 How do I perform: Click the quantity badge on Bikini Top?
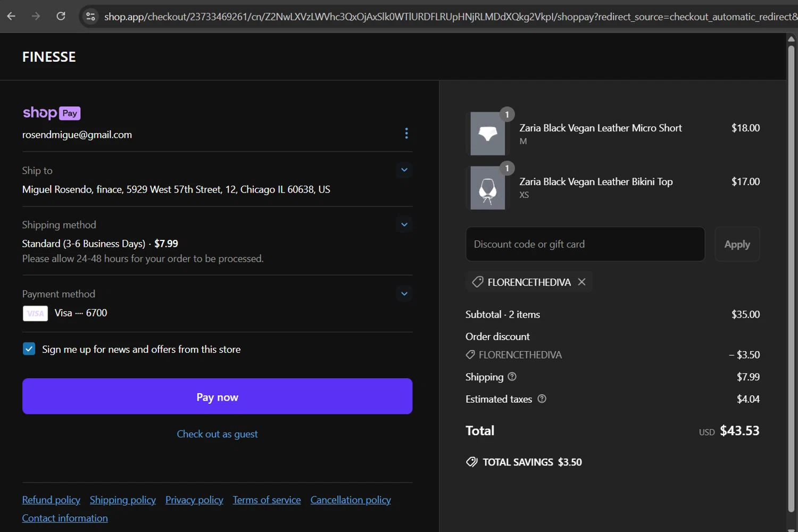(x=507, y=168)
